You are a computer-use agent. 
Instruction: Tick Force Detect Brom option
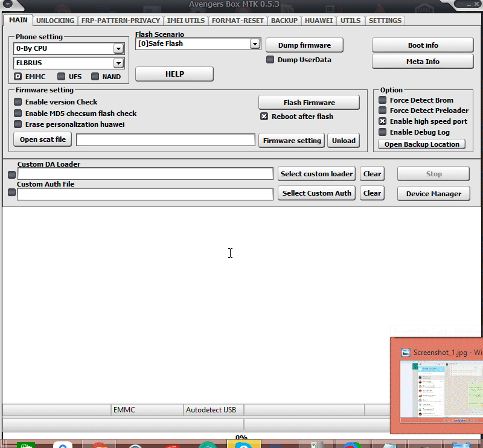pos(382,100)
